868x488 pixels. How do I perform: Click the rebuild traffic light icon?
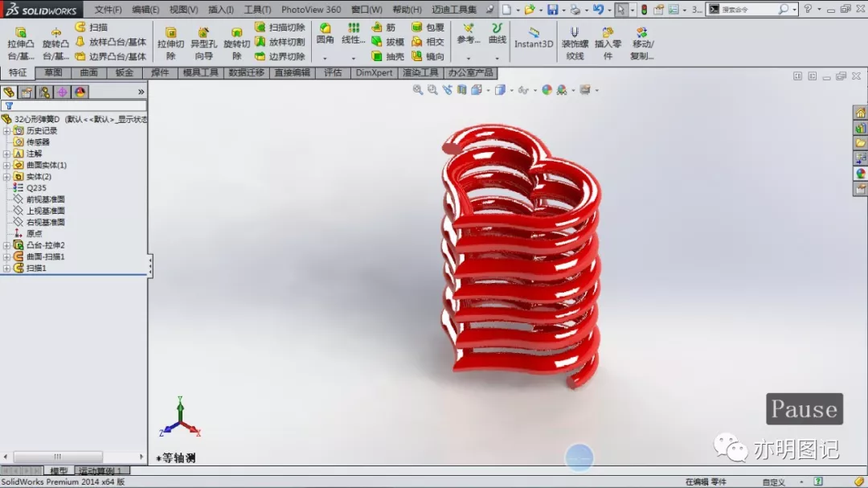click(645, 10)
